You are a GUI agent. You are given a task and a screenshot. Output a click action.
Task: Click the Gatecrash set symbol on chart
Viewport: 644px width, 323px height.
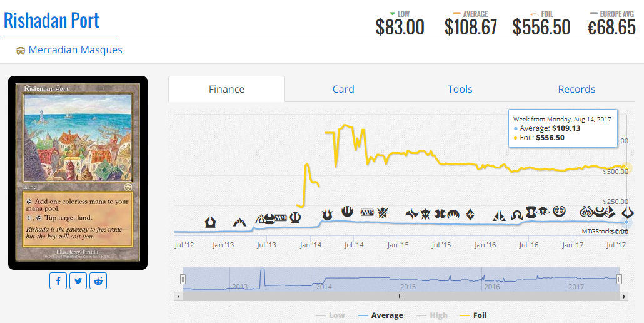239,222
